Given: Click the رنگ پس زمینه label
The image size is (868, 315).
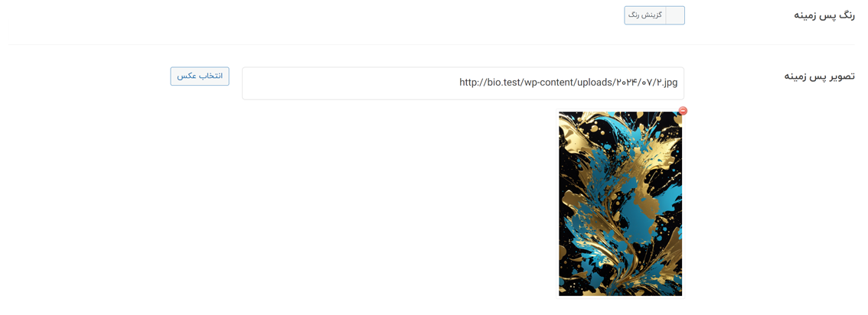Looking at the screenshot, I should (824, 15).
